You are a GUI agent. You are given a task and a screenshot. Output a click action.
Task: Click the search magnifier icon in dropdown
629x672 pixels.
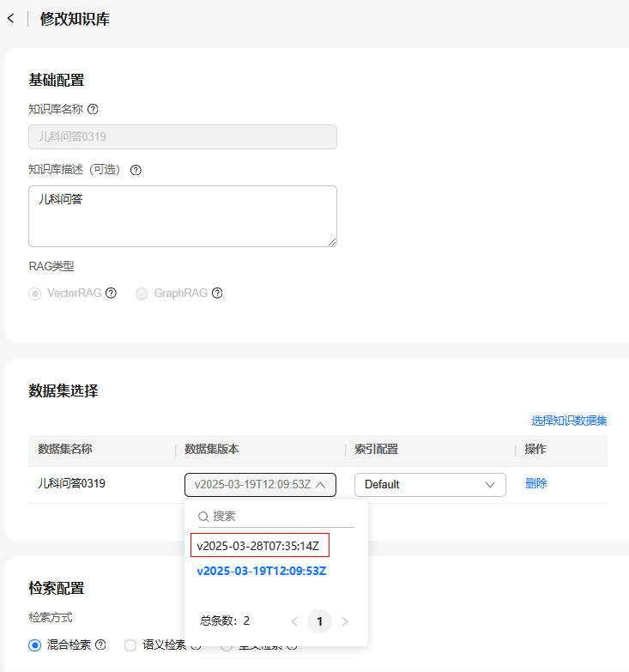tap(203, 517)
